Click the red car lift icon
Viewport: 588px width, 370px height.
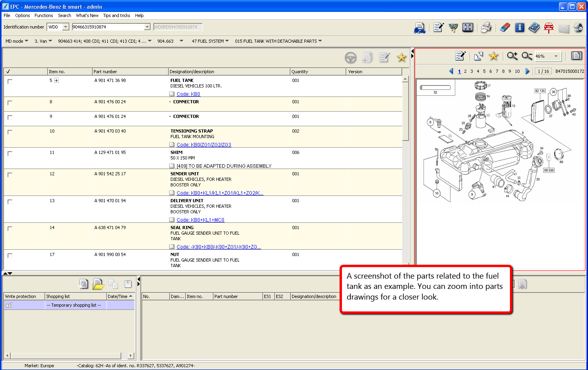[549, 28]
